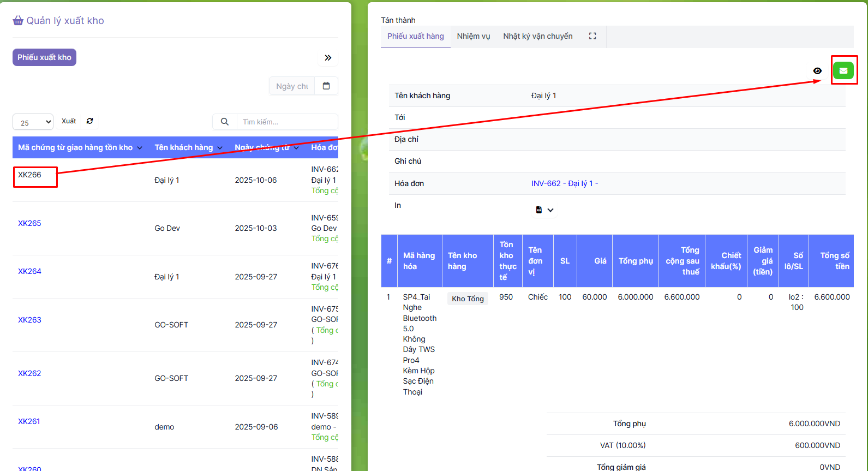Click the calendar date picker icon

(x=326, y=86)
